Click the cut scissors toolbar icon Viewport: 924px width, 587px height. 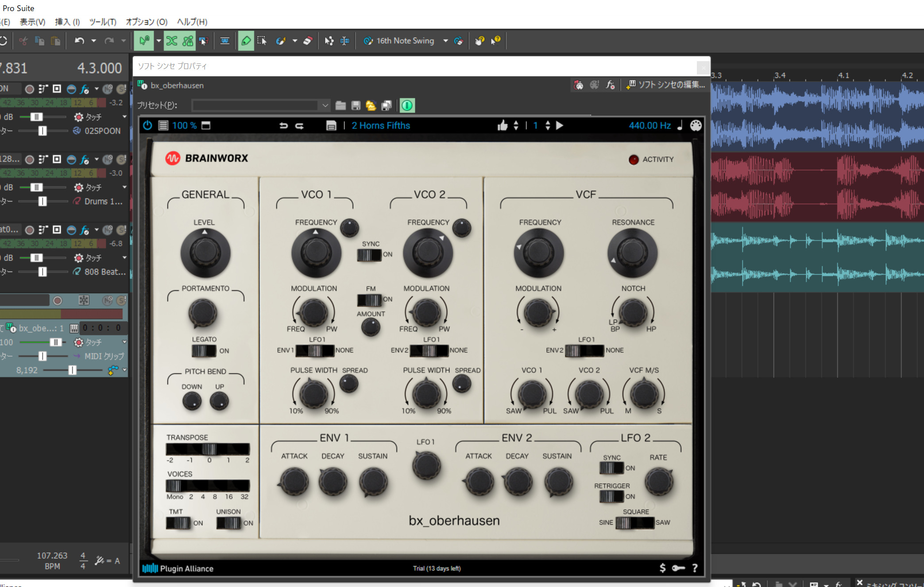click(x=23, y=41)
